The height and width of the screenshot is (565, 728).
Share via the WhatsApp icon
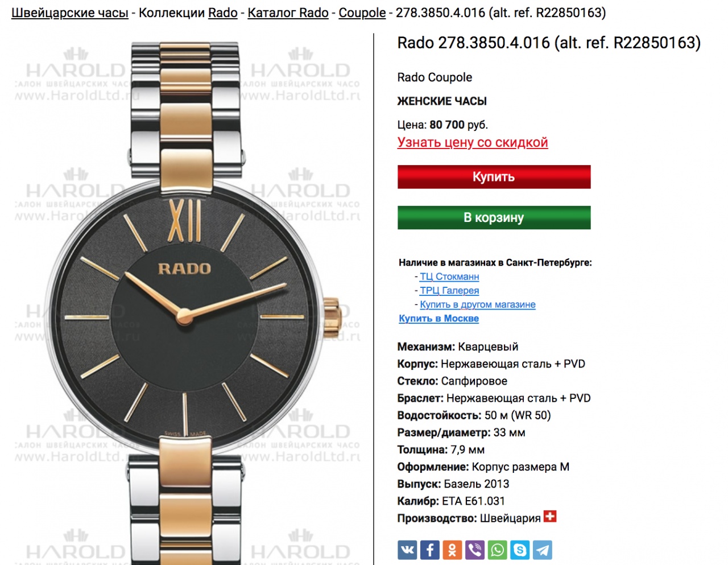pyautogui.click(x=497, y=550)
